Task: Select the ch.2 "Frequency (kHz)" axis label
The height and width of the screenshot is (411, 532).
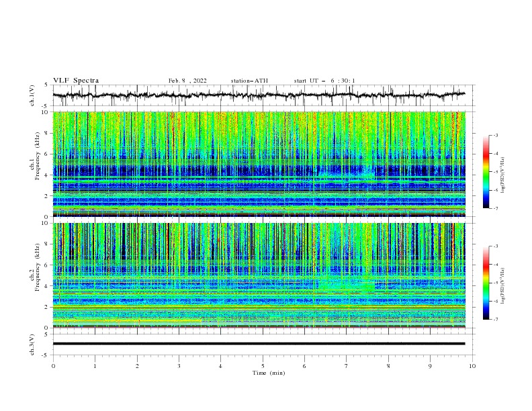Action: [x=38, y=267]
